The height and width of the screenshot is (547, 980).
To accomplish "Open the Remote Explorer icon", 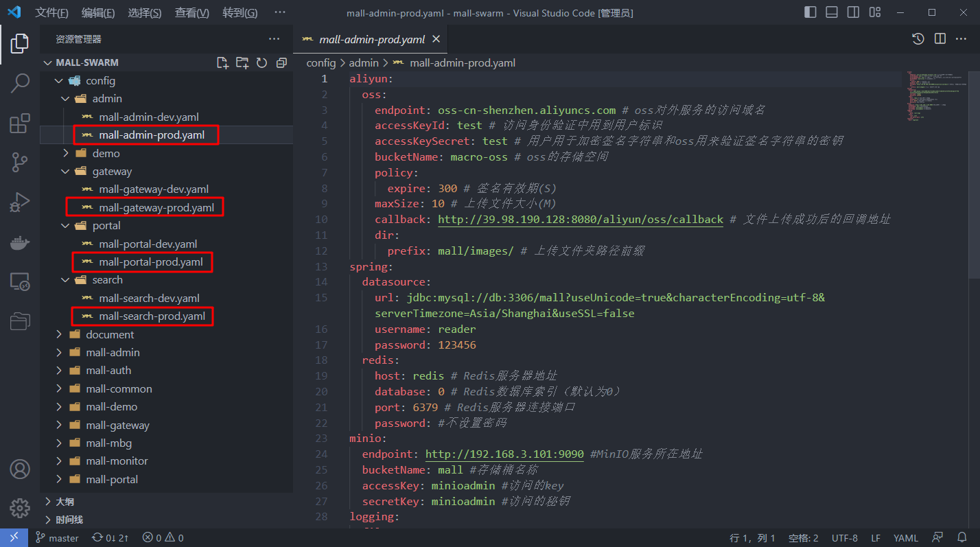I will (x=20, y=281).
